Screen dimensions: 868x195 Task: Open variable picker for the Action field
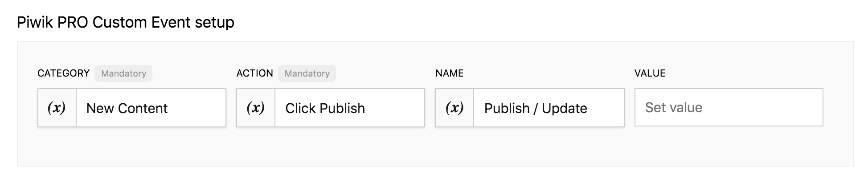point(256,108)
